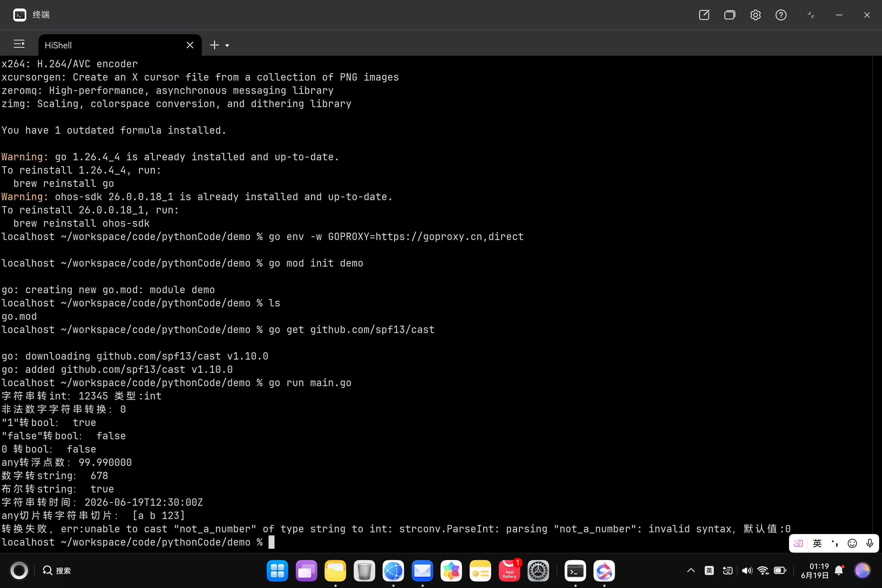
Task: Open the colorful assistant orb in tray
Action: coord(862,570)
